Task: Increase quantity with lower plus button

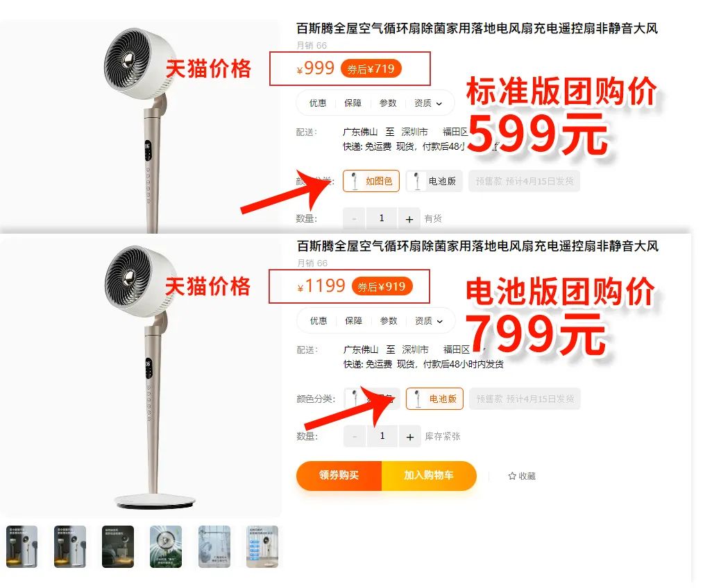Action: click(410, 436)
